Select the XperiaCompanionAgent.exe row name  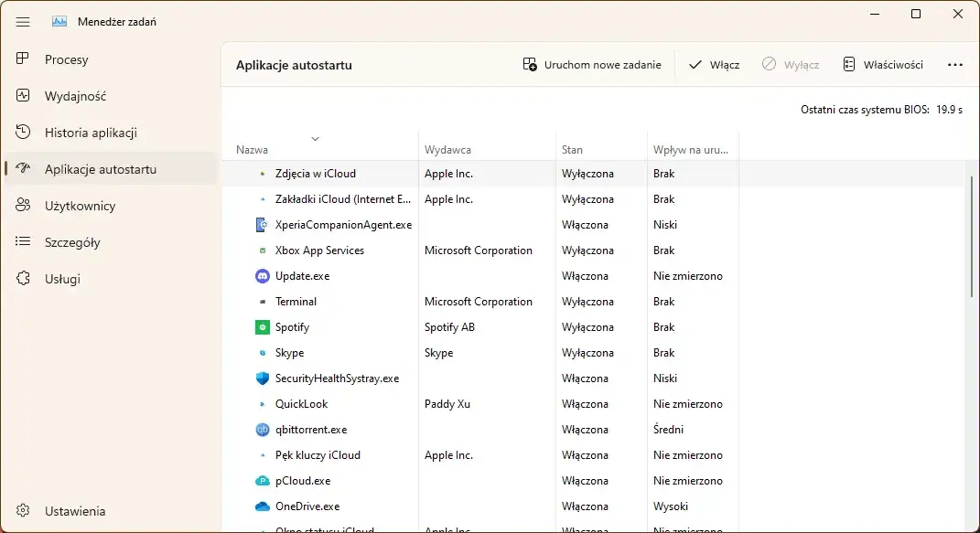click(343, 225)
